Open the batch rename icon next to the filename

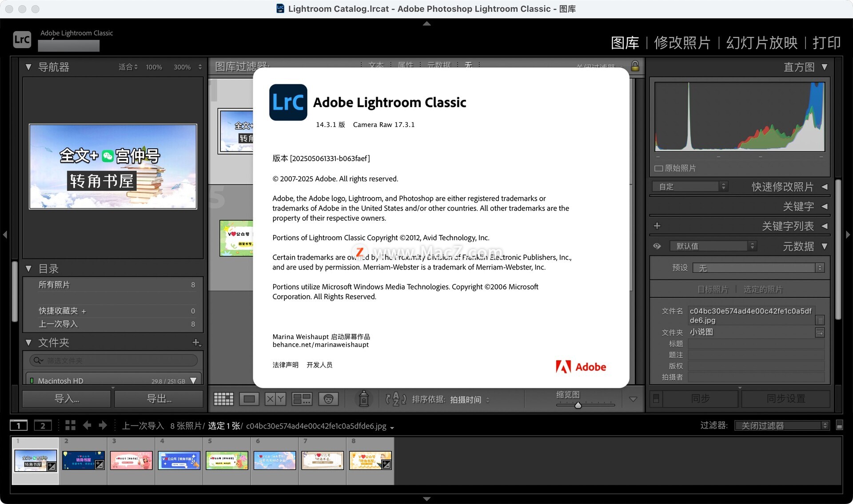tap(820, 320)
